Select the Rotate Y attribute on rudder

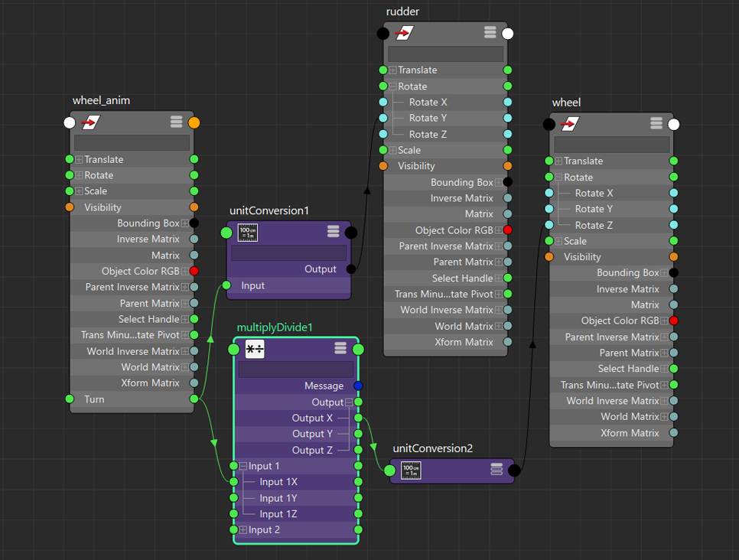(428, 118)
